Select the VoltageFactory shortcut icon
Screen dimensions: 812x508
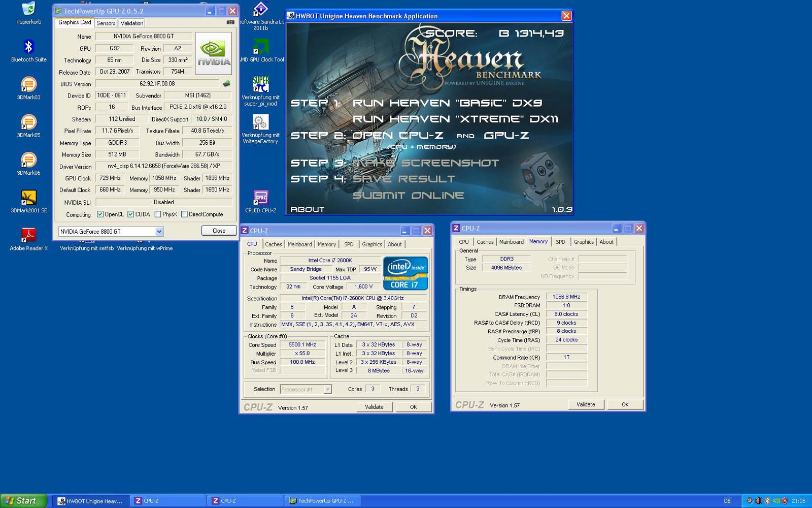click(261, 122)
